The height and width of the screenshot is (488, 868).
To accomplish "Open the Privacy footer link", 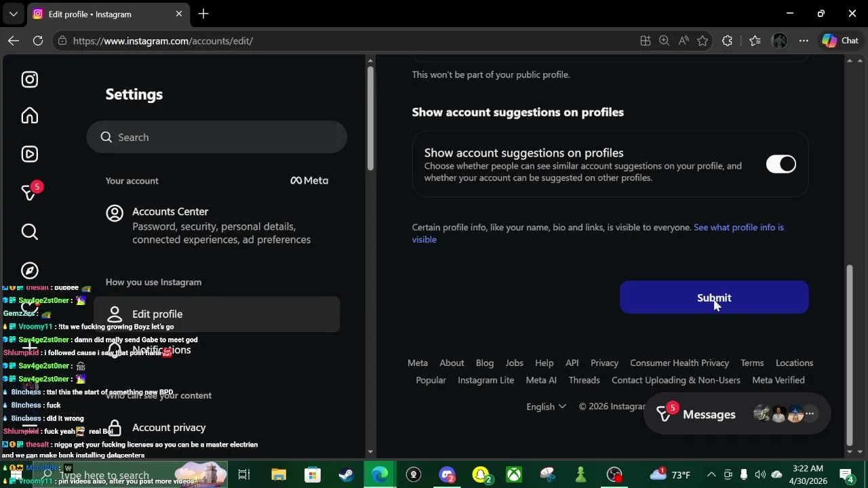I will point(604,363).
